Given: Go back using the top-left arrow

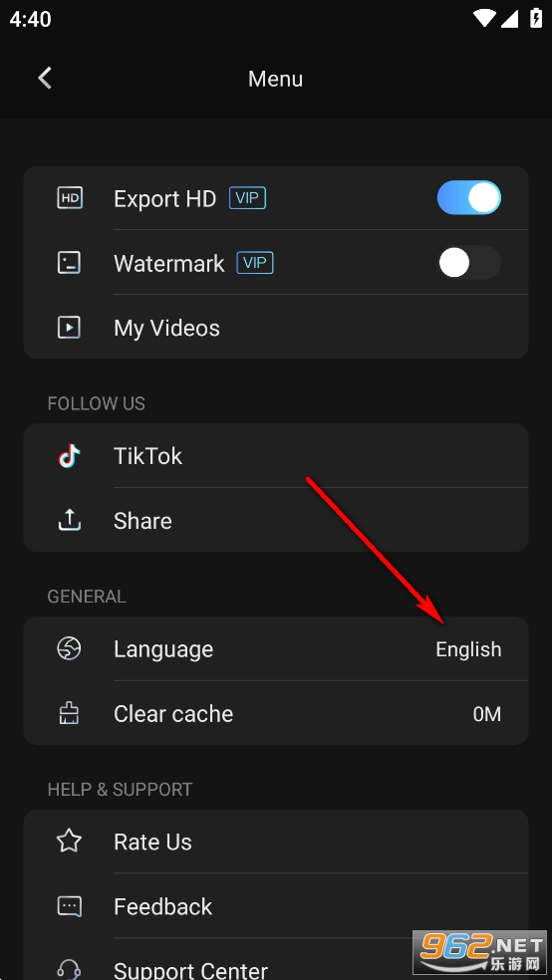Looking at the screenshot, I should (x=45, y=78).
